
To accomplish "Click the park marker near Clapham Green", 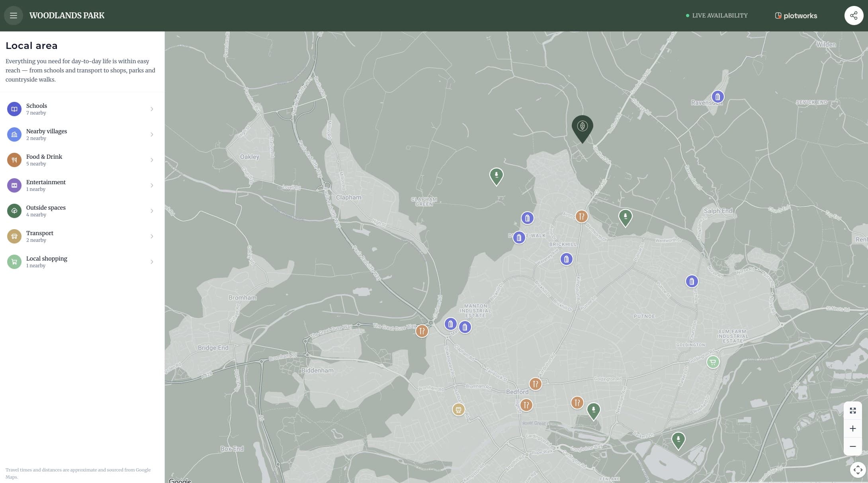I will tap(496, 176).
